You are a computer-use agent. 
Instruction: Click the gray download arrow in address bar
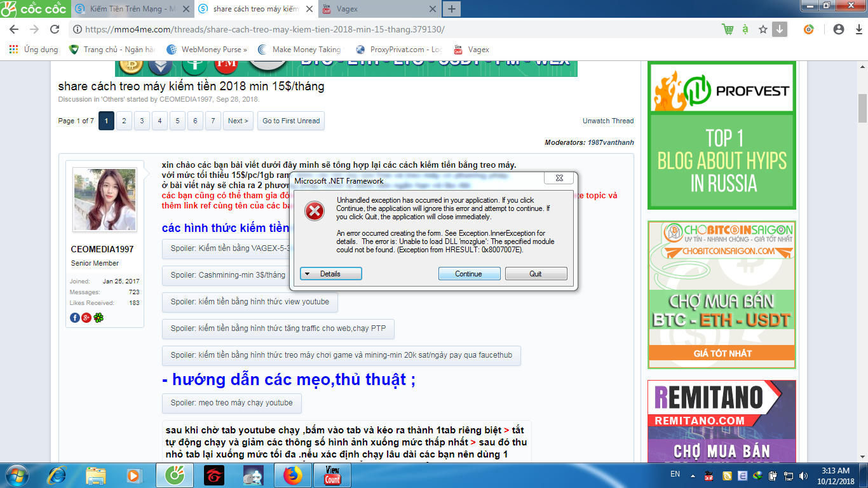click(780, 29)
